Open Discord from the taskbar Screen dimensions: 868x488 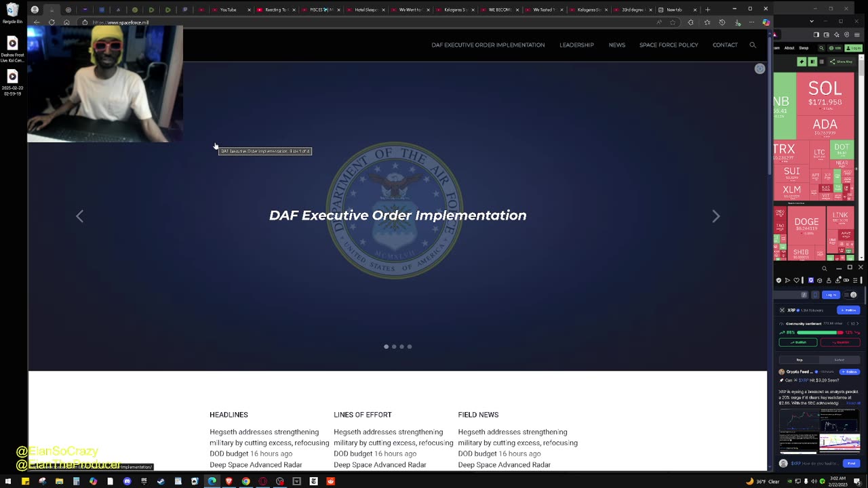point(127,481)
